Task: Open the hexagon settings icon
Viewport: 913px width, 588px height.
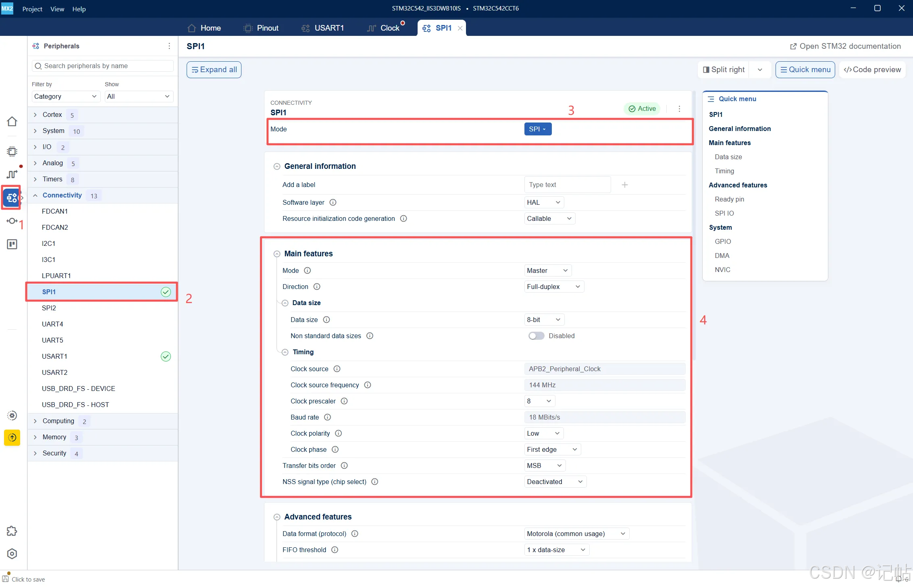Action: tap(12, 554)
